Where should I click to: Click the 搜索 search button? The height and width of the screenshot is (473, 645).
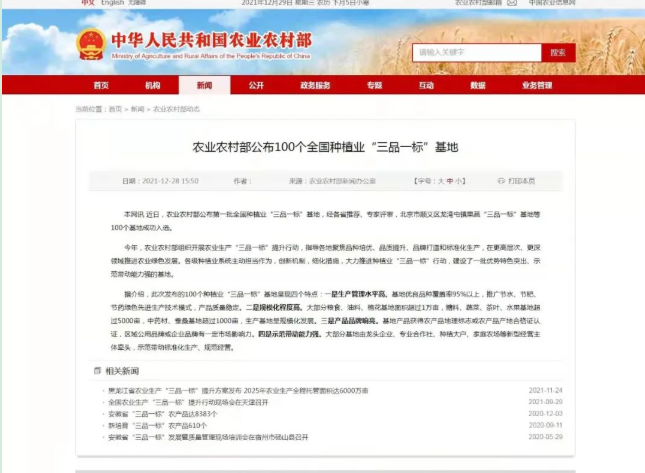pos(558,52)
